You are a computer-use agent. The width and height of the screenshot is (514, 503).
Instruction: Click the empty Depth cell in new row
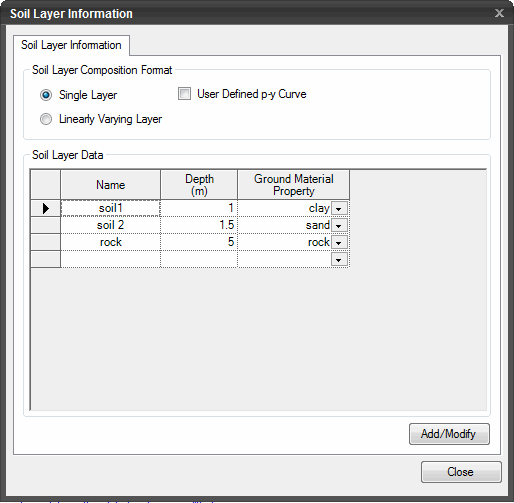199,259
